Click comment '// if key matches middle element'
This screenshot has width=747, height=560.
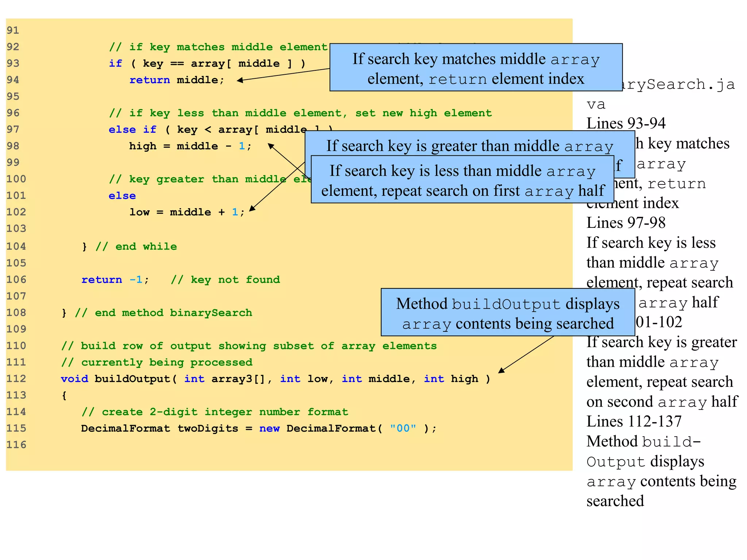tap(218, 47)
